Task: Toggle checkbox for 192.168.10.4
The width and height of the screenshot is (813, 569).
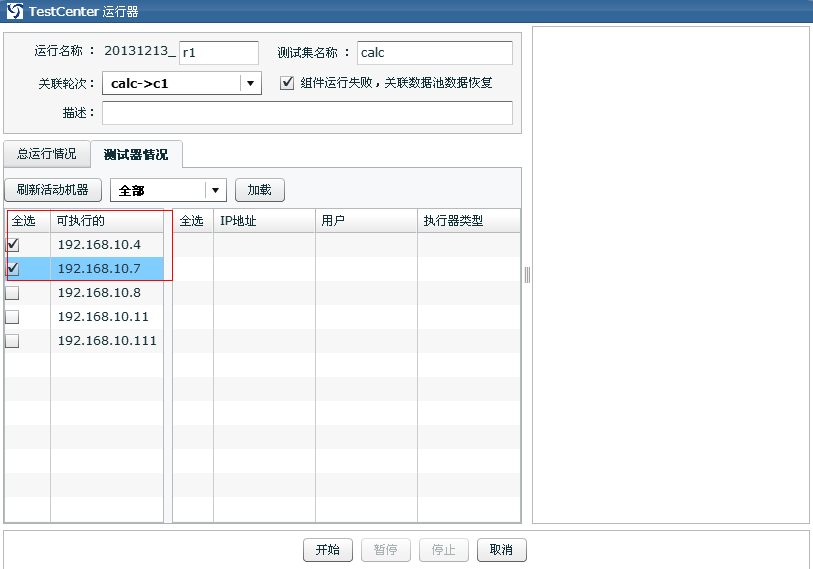Action: [13, 245]
